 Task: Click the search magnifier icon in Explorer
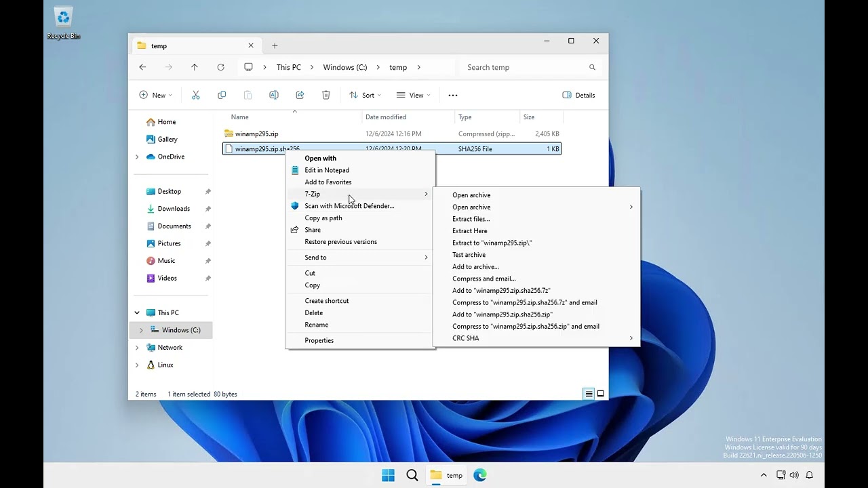point(592,67)
